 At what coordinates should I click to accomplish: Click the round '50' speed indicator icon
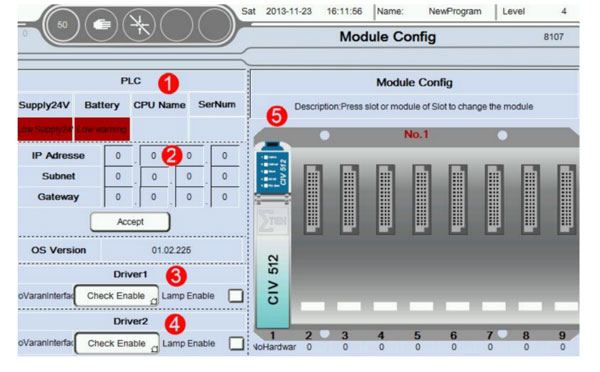pyautogui.click(x=63, y=25)
